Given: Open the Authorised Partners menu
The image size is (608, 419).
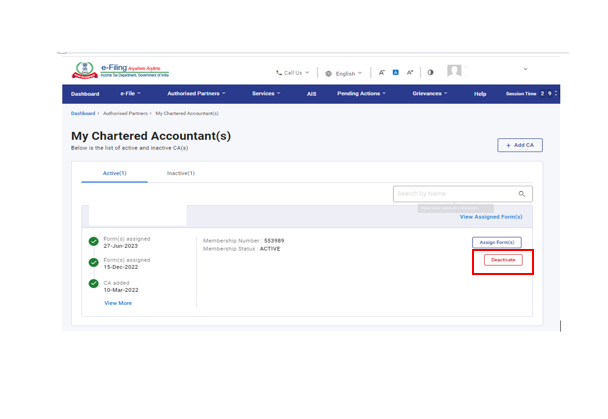Looking at the screenshot, I should click(196, 94).
